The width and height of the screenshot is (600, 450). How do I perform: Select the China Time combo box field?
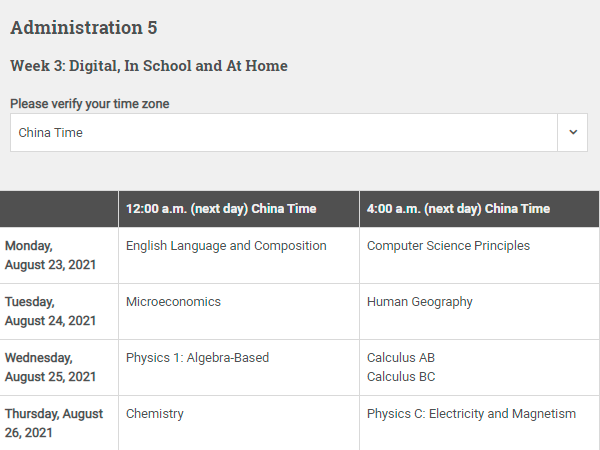299,132
